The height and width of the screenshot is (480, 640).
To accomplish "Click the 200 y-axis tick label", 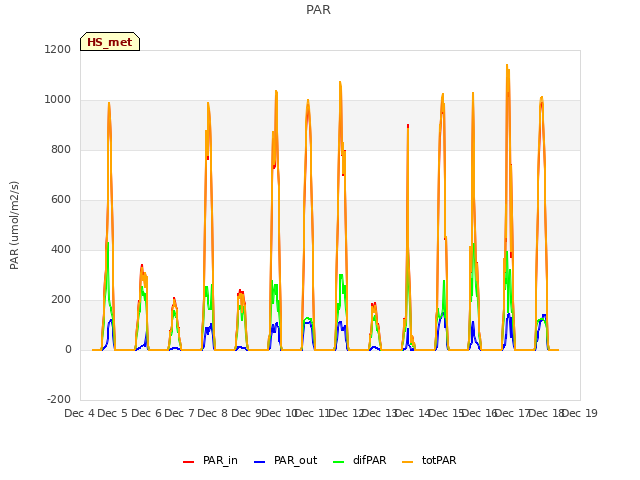I will (x=61, y=300).
